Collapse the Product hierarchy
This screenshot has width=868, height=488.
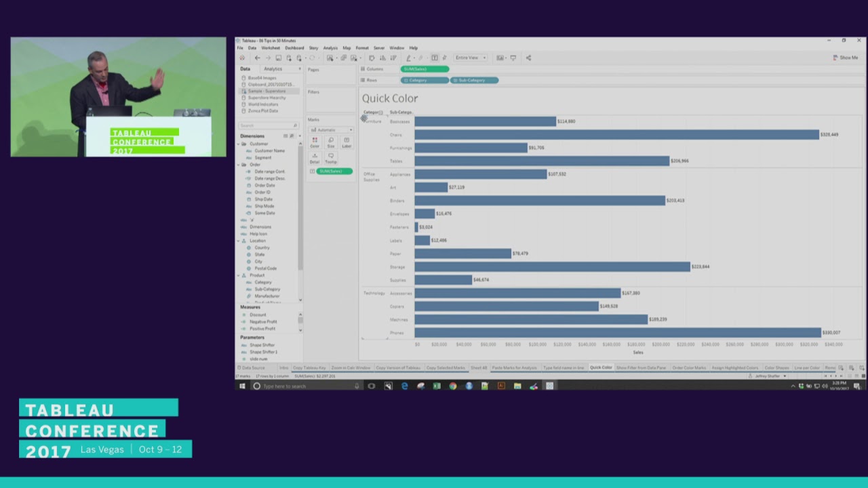[x=239, y=275]
